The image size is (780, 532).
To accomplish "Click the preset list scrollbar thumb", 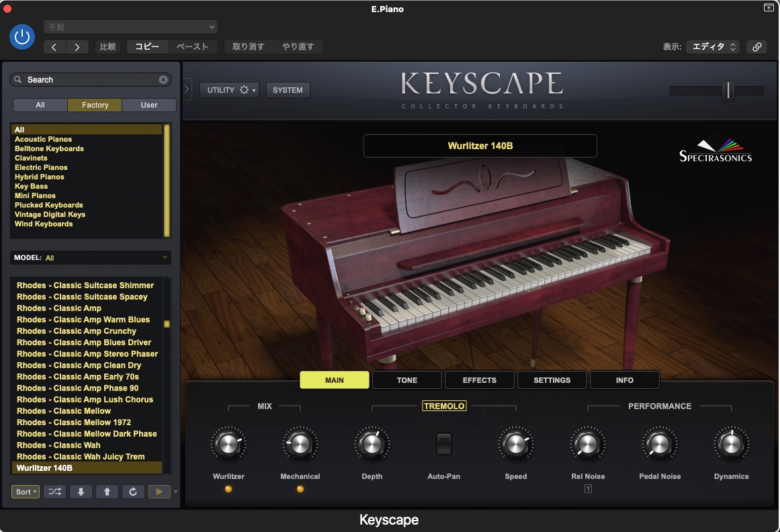I will (x=167, y=324).
